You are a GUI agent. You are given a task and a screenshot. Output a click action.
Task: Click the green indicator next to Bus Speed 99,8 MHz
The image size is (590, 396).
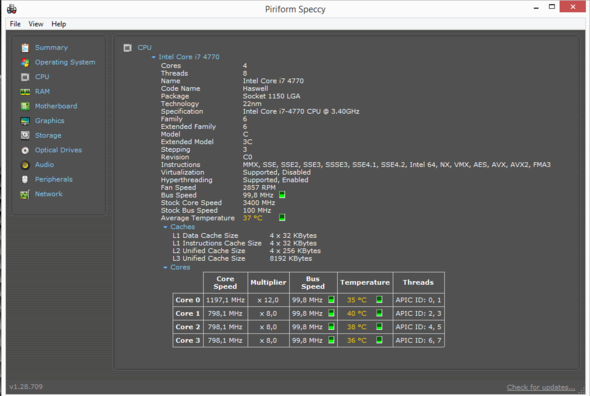(x=282, y=195)
